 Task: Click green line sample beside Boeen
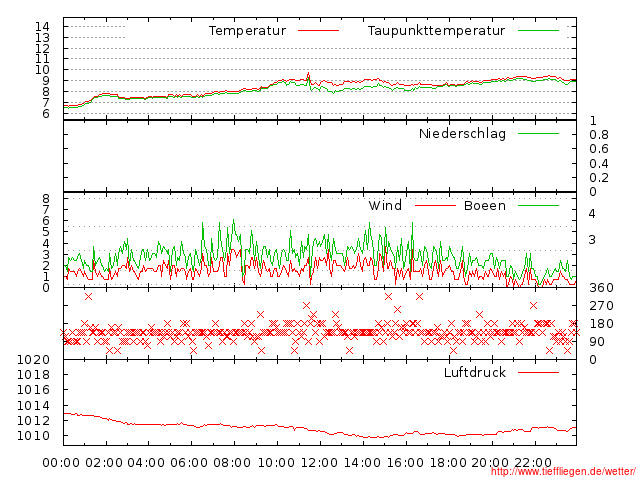(538, 205)
